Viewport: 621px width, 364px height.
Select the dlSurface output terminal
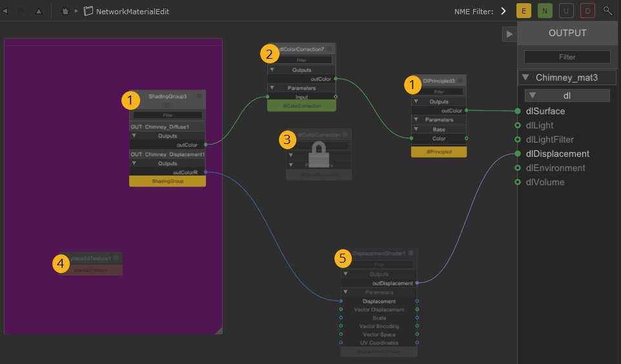pos(517,111)
